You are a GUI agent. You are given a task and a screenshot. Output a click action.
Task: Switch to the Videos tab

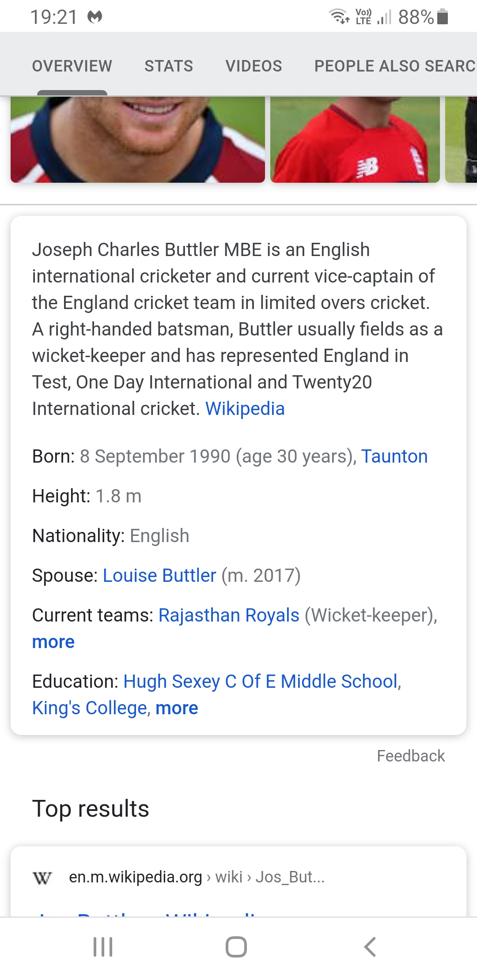(x=254, y=66)
